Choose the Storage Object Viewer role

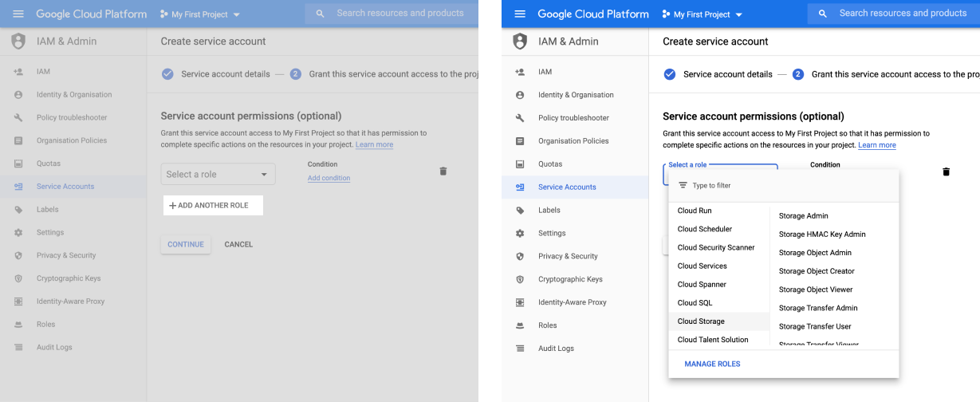pyautogui.click(x=816, y=290)
